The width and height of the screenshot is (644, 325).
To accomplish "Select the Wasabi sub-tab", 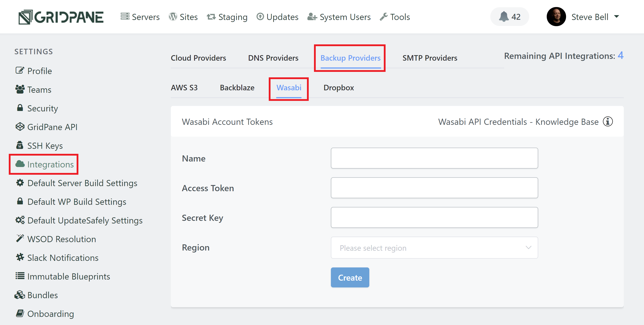I will pyautogui.click(x=289, y=87).
